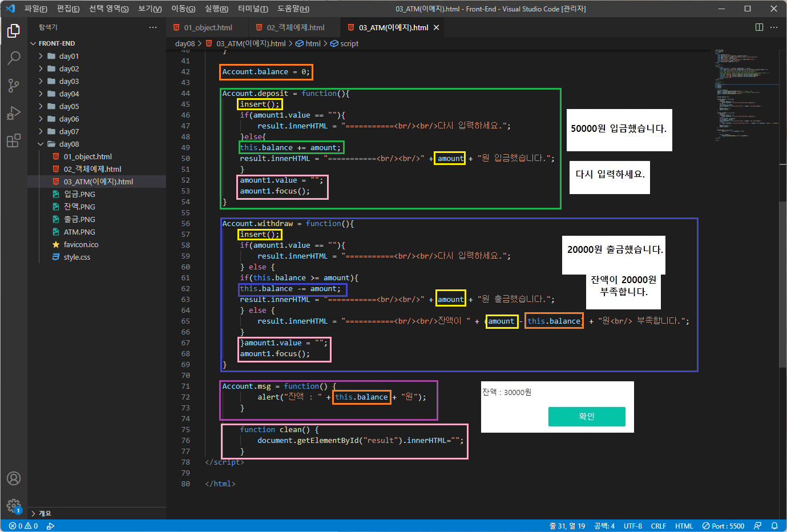787x532 pixels.
Task: Click day08 in the breadcrumb
Action: pyautogui.click(x=185, y=43)
